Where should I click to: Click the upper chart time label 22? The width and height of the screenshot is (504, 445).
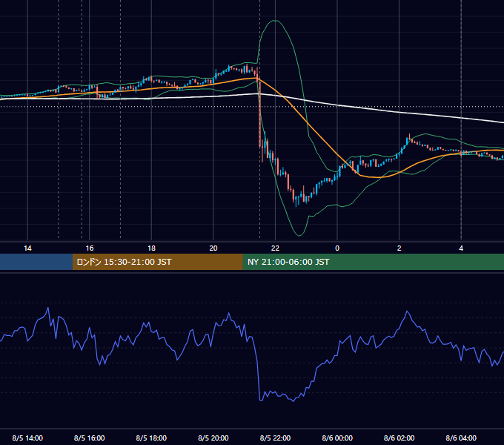(275, 248)
